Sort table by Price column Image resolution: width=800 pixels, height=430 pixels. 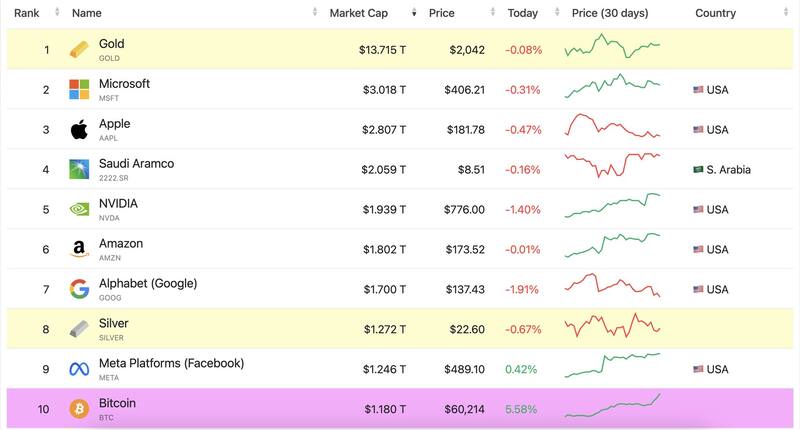tap(441, 13)
